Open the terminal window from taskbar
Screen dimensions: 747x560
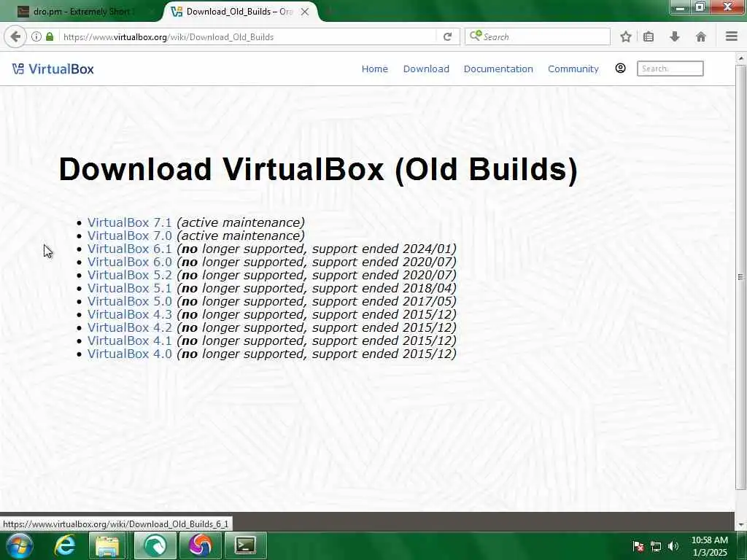tap(245, 545)
